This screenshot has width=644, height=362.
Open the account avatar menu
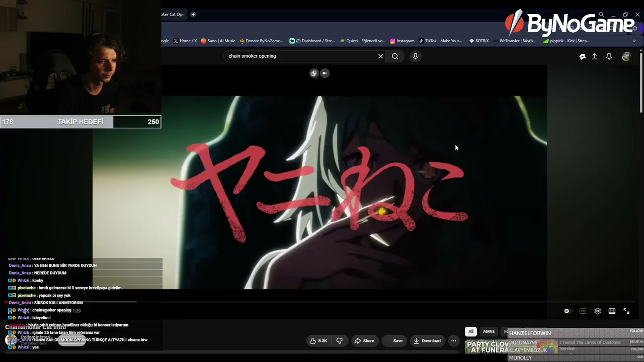(626, 57)
